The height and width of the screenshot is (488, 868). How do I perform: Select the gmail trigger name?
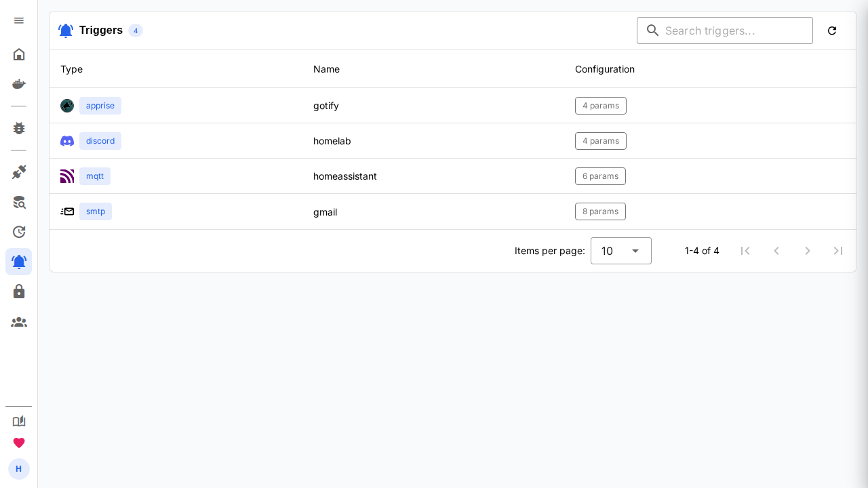pos(325,212)
